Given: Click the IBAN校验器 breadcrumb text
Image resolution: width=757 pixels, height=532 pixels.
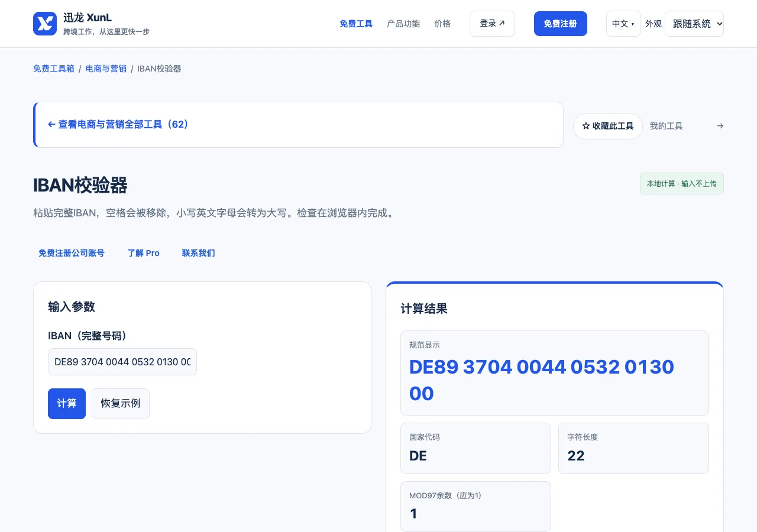Looking at the screenshot, I should point(160,69).
